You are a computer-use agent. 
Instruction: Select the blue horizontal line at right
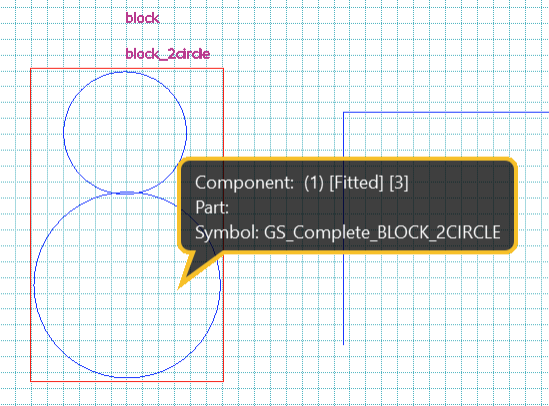(x=446, y=112)
